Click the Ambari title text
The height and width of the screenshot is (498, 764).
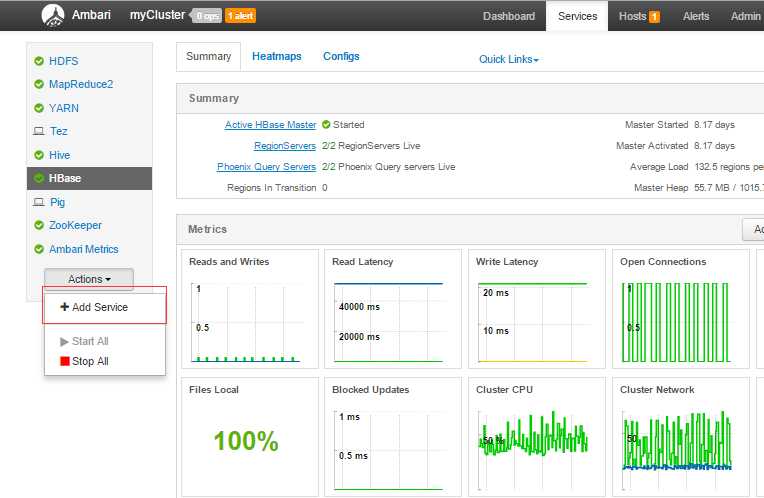click(91, 15)
